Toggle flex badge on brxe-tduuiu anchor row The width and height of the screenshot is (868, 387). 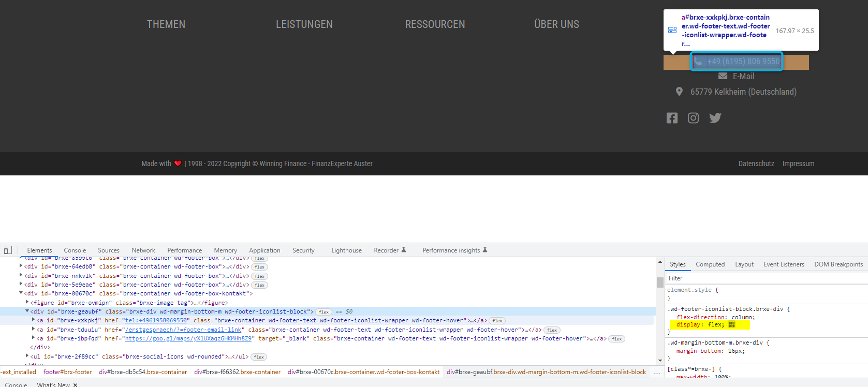[x=552, y=330]
